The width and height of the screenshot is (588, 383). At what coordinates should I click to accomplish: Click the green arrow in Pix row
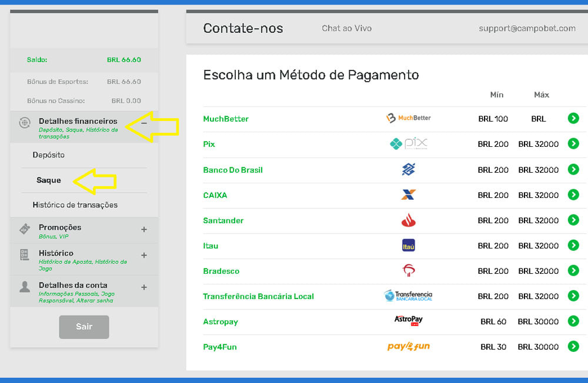pos(573,143)
